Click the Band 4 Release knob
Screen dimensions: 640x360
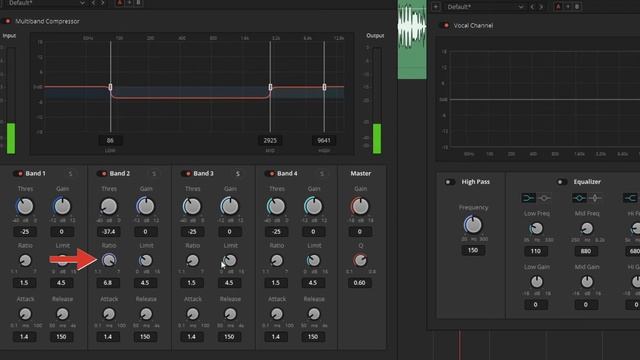point(314,314)
